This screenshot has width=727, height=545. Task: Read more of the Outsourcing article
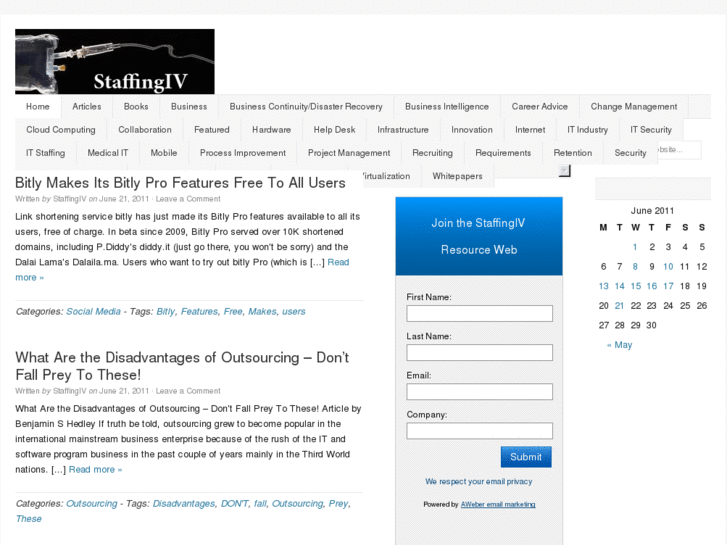[95, 469]
